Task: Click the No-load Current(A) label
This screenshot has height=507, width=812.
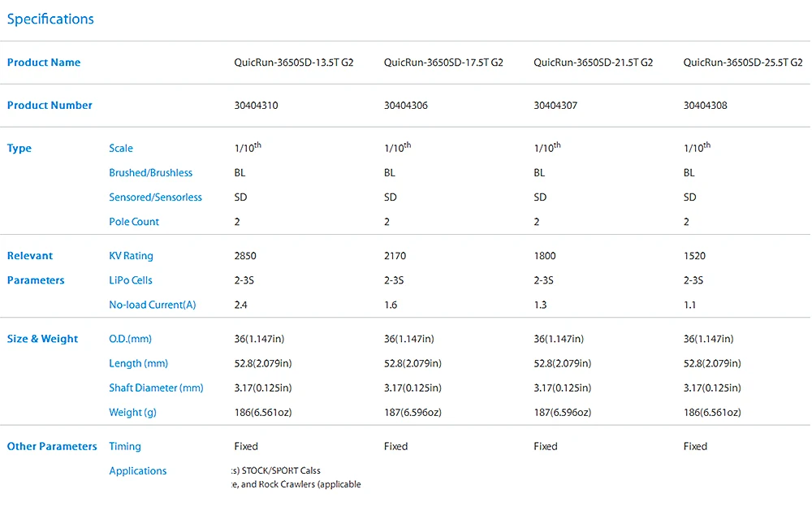Action: click(153, 305)
